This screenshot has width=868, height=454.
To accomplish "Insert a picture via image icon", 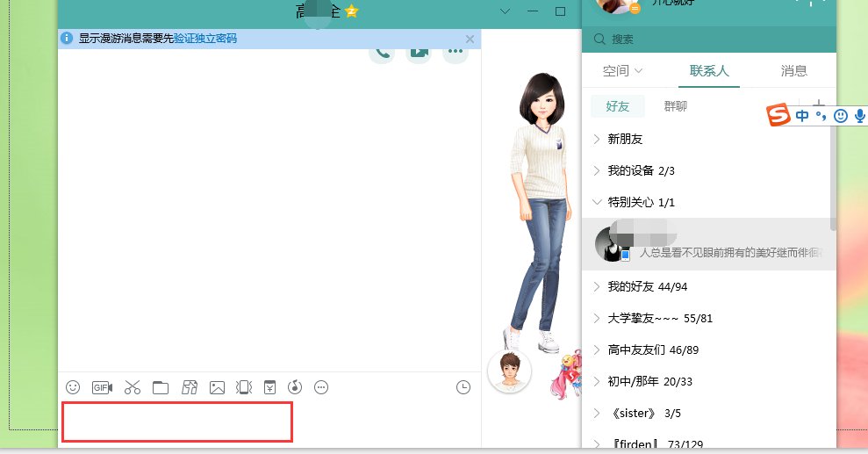I will coord(217,387).
